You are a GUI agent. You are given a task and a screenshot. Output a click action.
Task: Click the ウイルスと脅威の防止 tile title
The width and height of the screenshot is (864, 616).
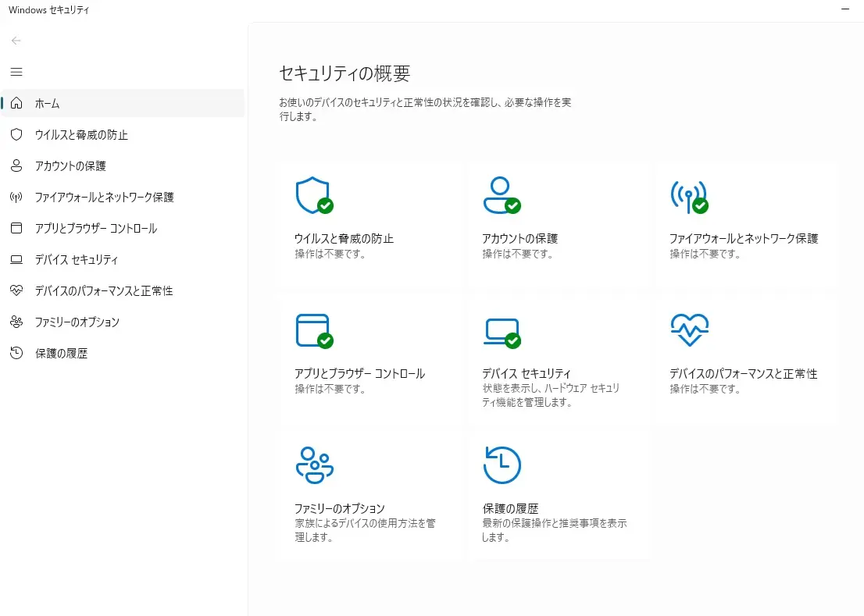pyautogui.click(x=344, y=238)
